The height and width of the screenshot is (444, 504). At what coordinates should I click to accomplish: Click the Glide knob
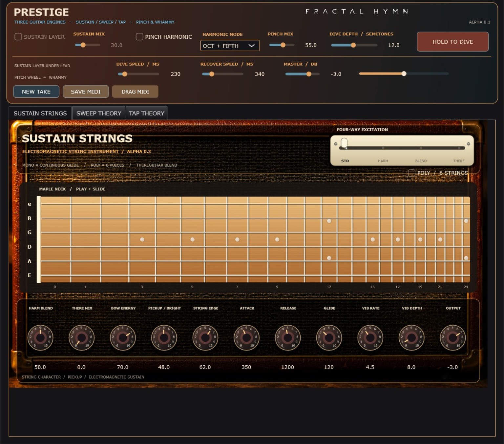click(329, 337)
